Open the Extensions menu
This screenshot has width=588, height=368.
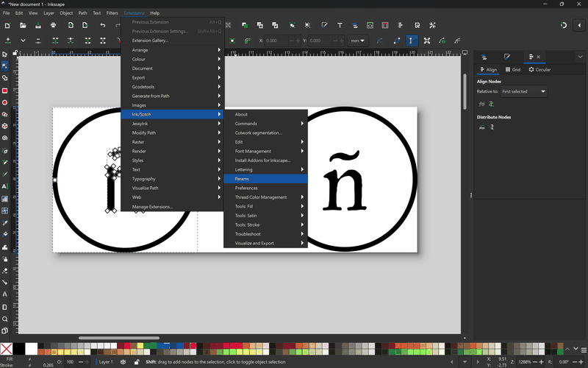[x=134, y=13]
